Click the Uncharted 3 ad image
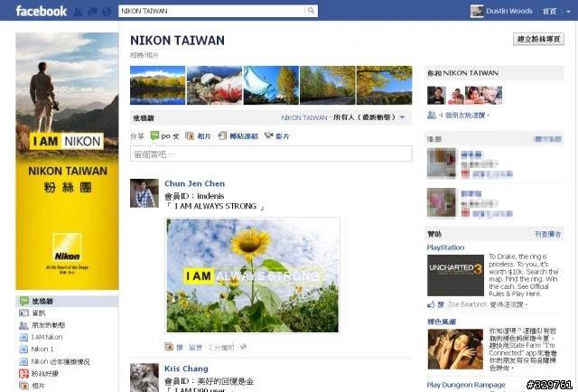This screenshot has width=578, height=392. 455,275
